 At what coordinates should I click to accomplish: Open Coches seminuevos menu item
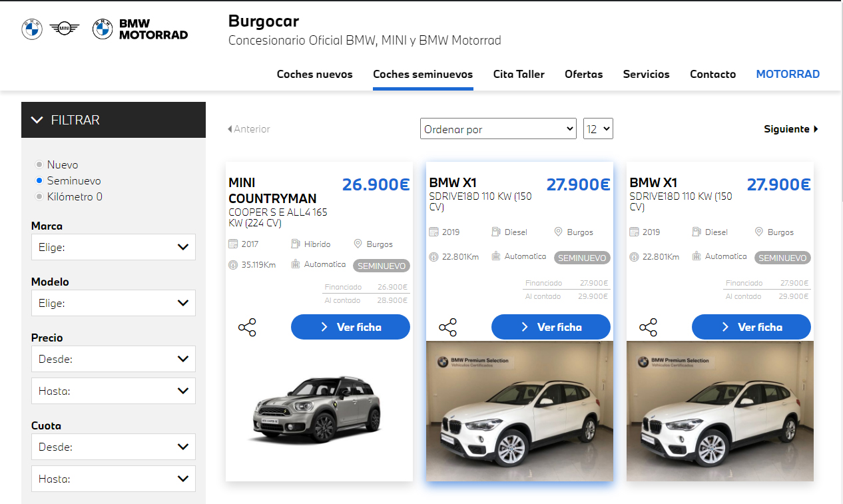[x=423, y=75]
